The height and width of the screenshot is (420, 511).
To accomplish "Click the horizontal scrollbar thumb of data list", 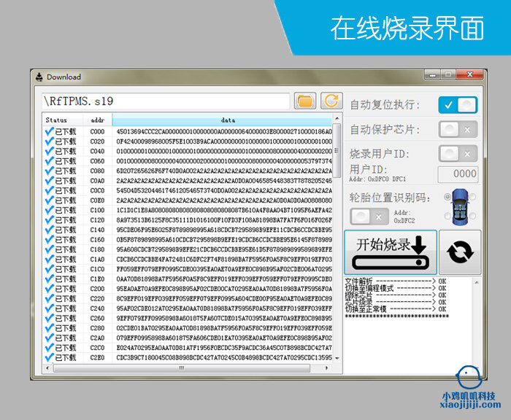I will click(182, 368).
